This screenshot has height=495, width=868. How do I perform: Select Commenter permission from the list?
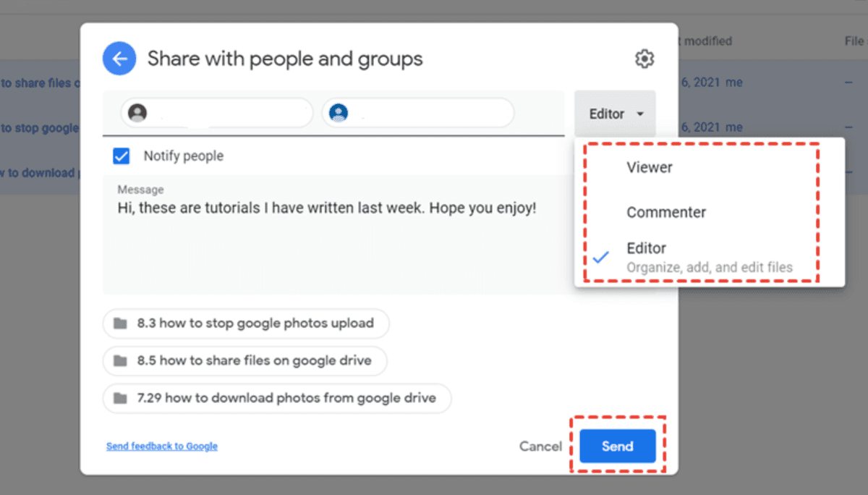tap(665, 212)
